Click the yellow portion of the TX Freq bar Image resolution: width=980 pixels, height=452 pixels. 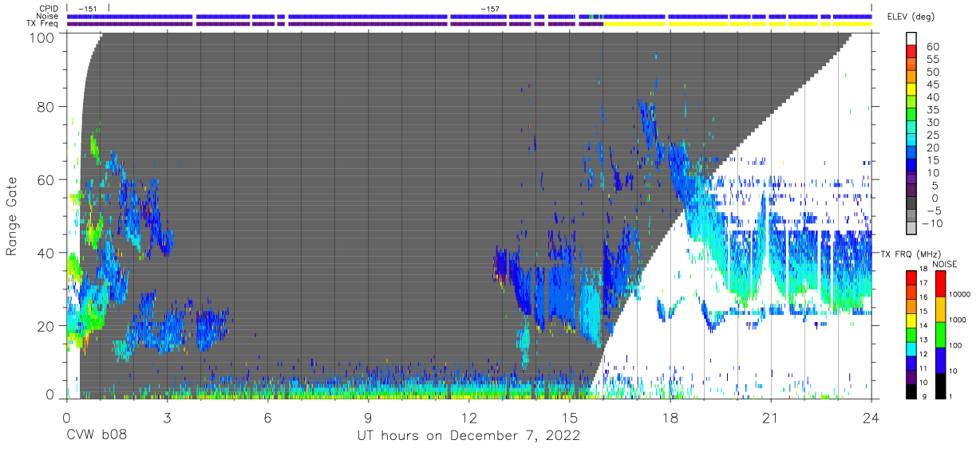click(737, 25)
